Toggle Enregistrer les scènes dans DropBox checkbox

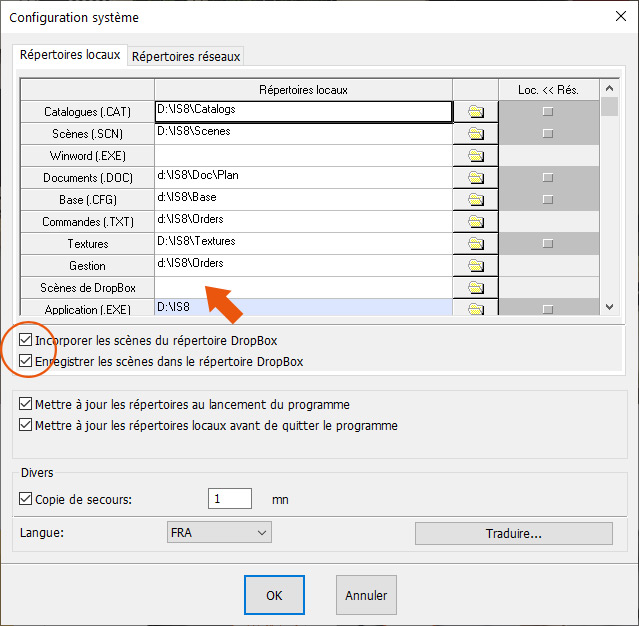(26, 361)
